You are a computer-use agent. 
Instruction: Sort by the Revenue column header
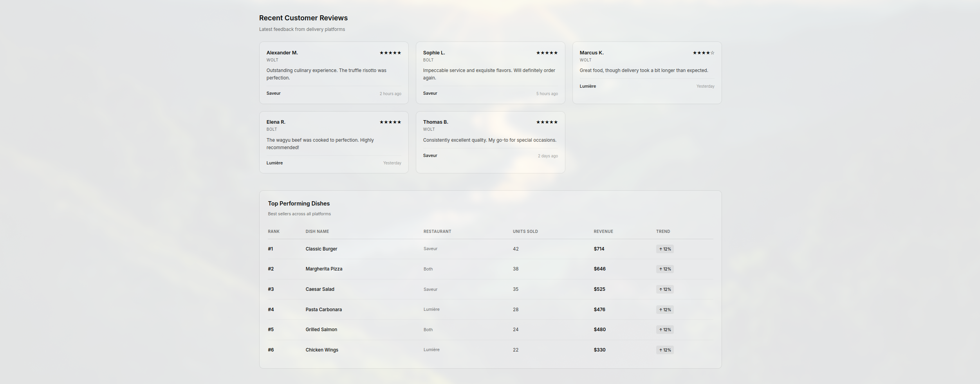tap(603, 231)
